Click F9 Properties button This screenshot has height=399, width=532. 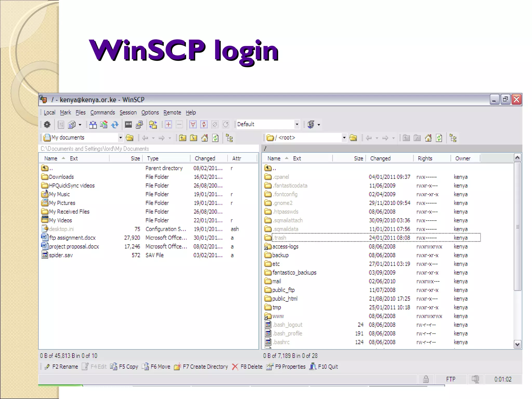pos(286,367)
